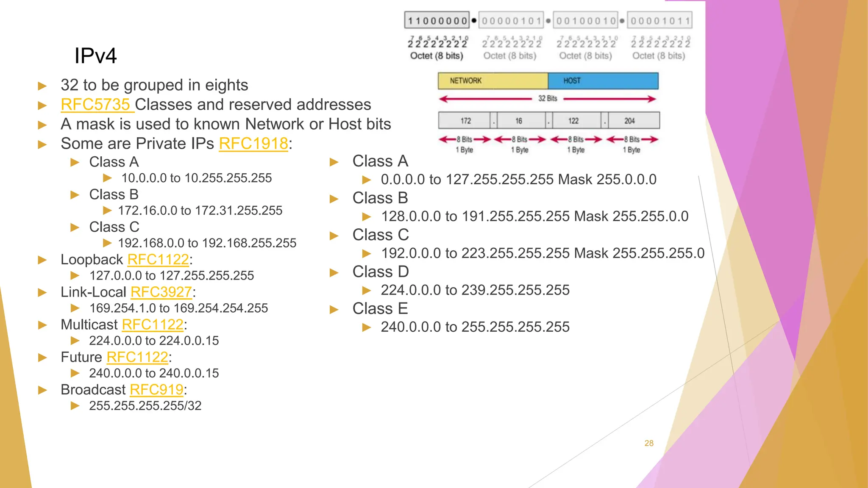Click the 172 octet cell in diagram
868x488 pixels.
[465, 121]
